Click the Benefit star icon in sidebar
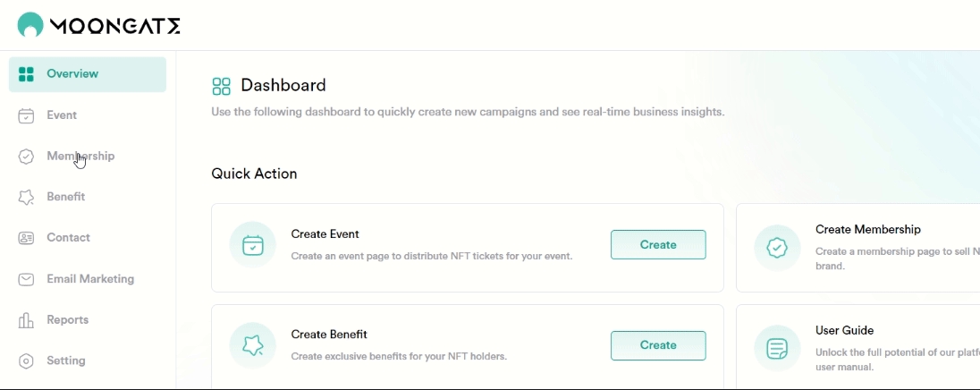This screenshot has height=390, width=980. coord(27,197)
